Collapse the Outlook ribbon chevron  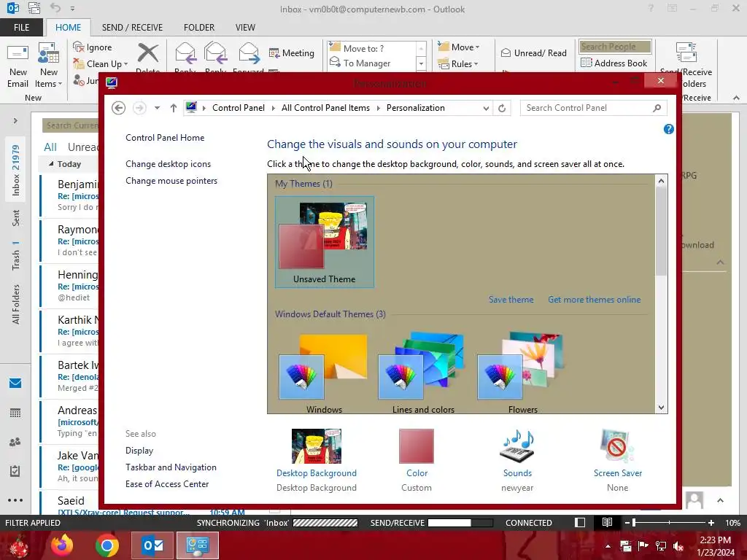click(737, 98)
